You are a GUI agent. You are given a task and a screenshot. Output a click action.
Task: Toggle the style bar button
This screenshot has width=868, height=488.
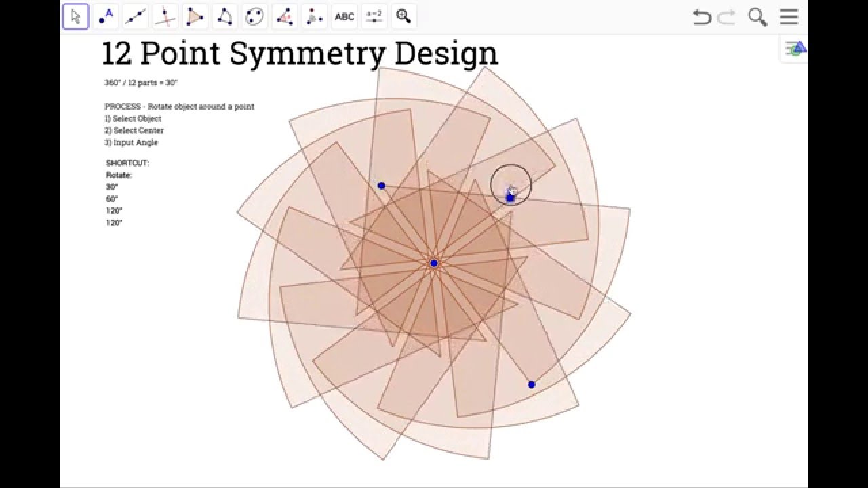(795, 49)
